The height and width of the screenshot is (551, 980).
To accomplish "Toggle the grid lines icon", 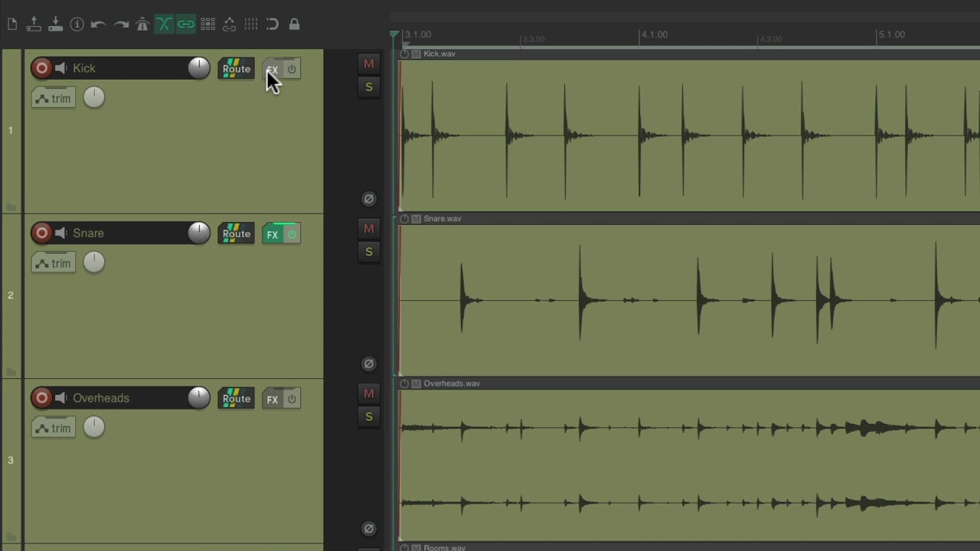I will click(x=250, y=24).
